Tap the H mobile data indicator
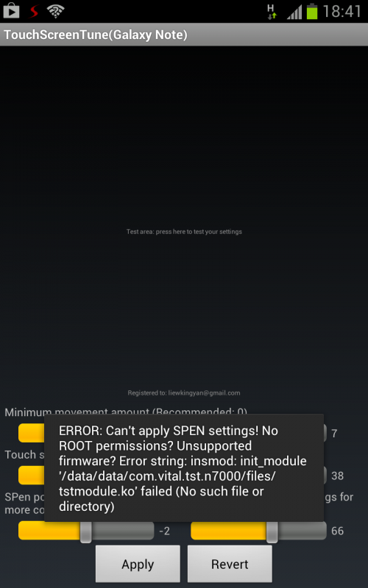This screenshot has height=588, width=368. coord(272,11)
